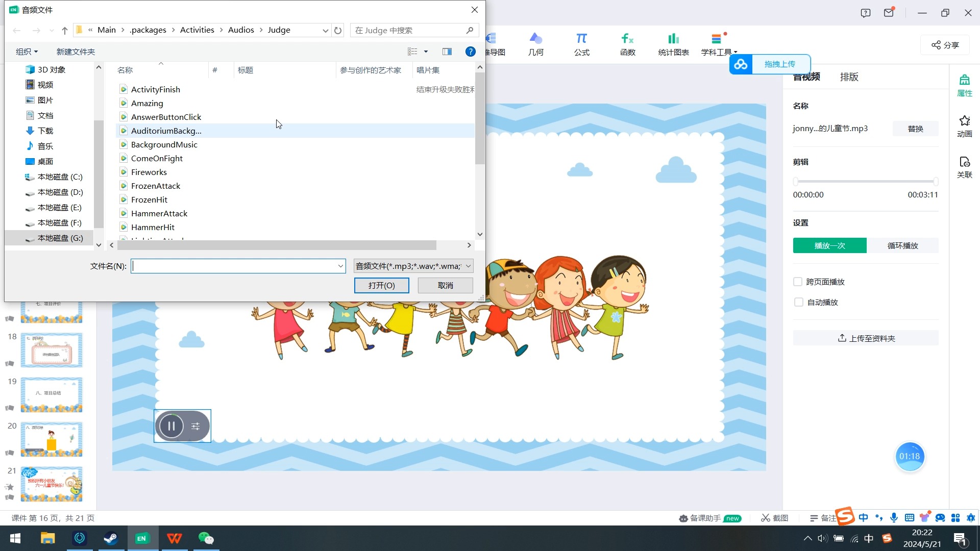980x551 pixels.
Task: Toggle the preview pane icon in dialog
Action: click(x=447, y=52)
